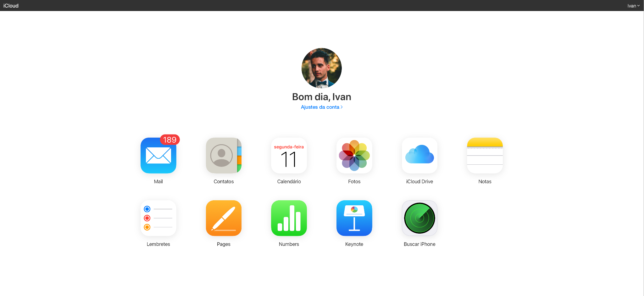This screenshot has width=644, height=296.
Task: Click the Bom dia, Ivan greeting
Action: [322, 97]
